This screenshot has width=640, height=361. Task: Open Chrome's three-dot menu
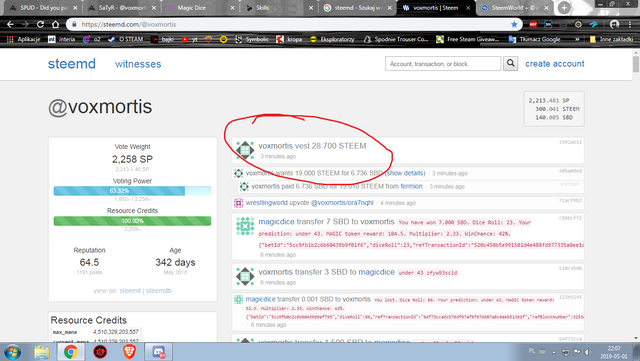coord(630,25)
